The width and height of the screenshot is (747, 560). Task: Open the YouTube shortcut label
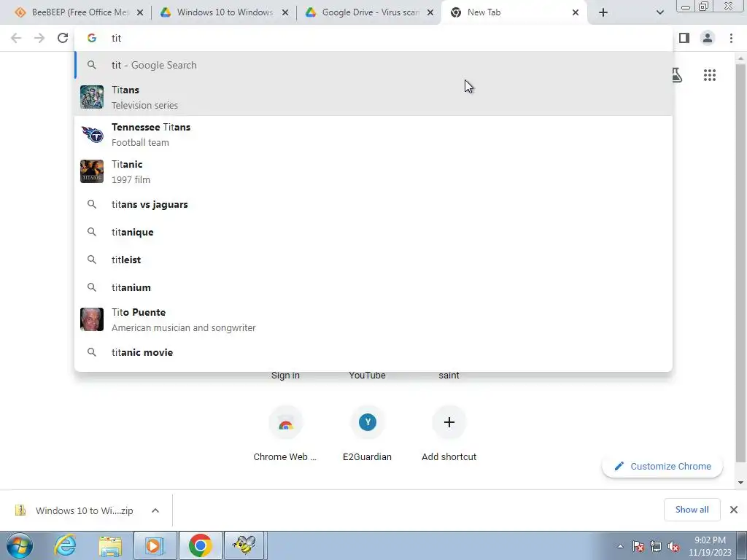coord(368,376)
